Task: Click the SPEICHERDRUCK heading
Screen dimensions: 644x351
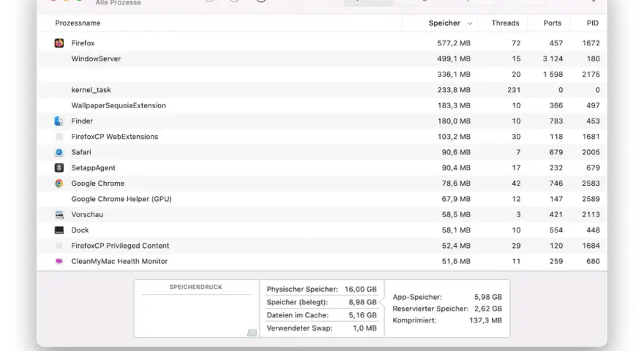Action: pos(196,287)
